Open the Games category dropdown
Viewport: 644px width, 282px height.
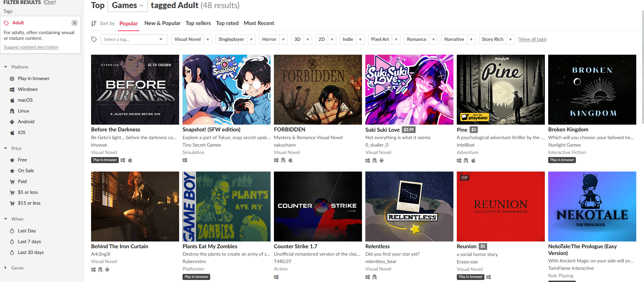coord(128,6)
